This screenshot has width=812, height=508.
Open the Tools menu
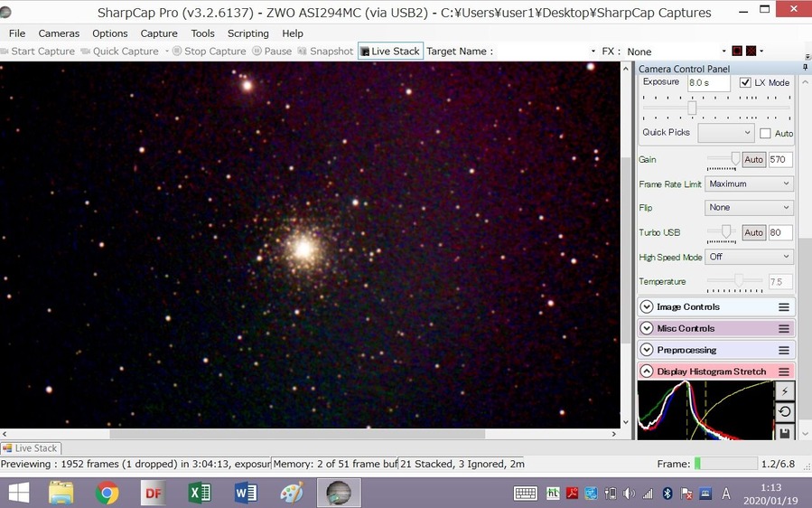(202, 33)
